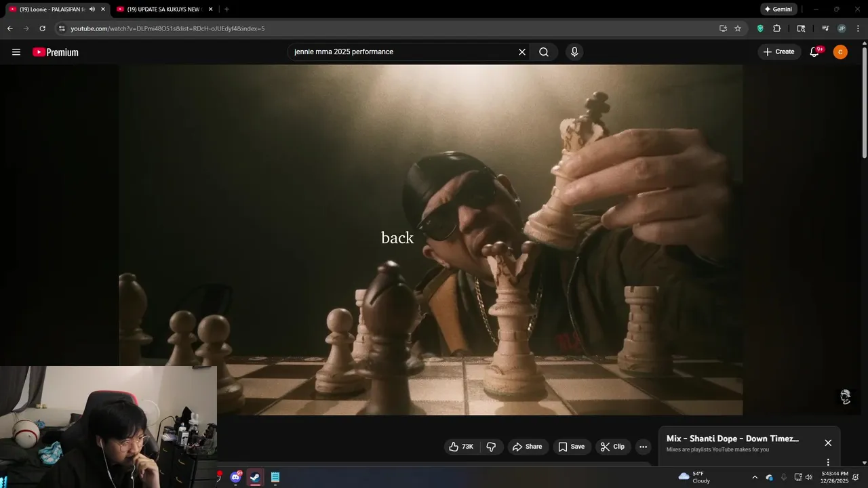Mute the Loonie tab audio icon
Image resolution: width=868 pixels, height=488 pixels.
92,9
